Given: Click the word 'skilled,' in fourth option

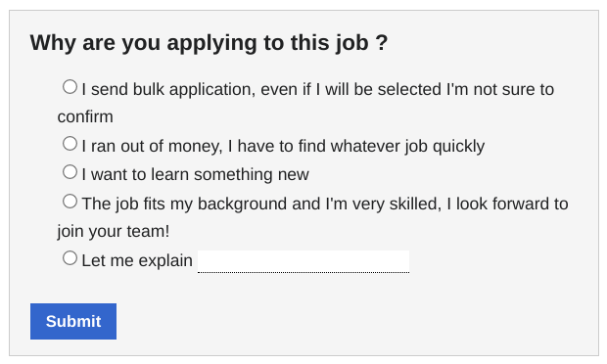Looking at the screenshot, I should (x=415, y=204).
